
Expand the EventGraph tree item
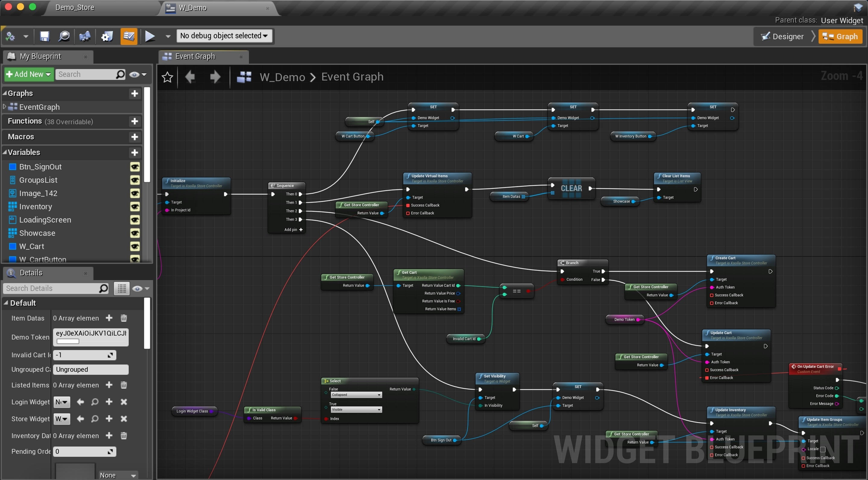[x=5, y=107]
